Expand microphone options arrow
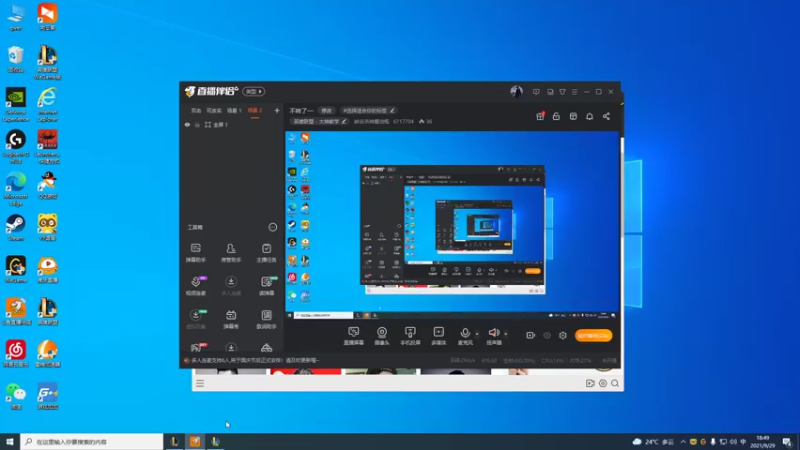The image size is (800, 450). [477, 334]
